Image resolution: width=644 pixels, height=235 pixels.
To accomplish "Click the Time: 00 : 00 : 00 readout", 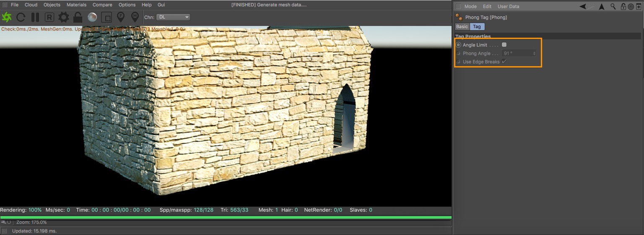I will [x=113, y=210].
